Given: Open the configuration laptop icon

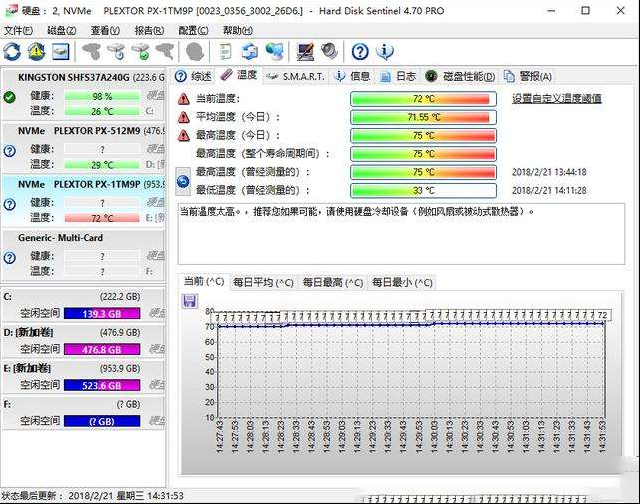Looking at the screenshot, I should click(305, 51).
